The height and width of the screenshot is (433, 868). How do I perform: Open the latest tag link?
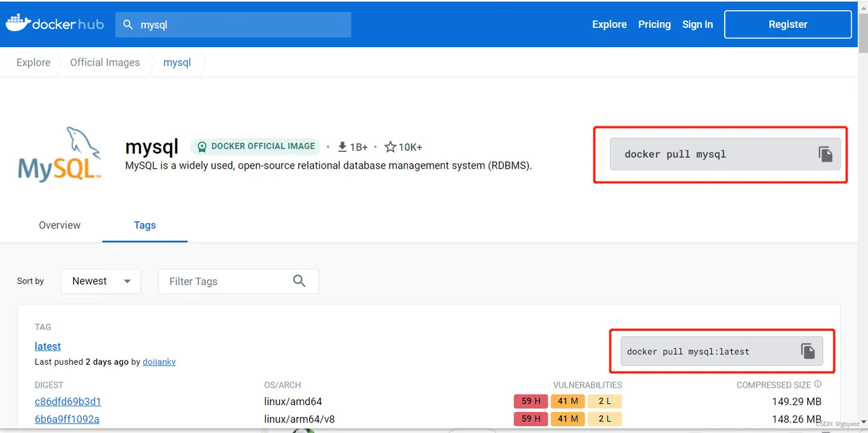(48, 346)
